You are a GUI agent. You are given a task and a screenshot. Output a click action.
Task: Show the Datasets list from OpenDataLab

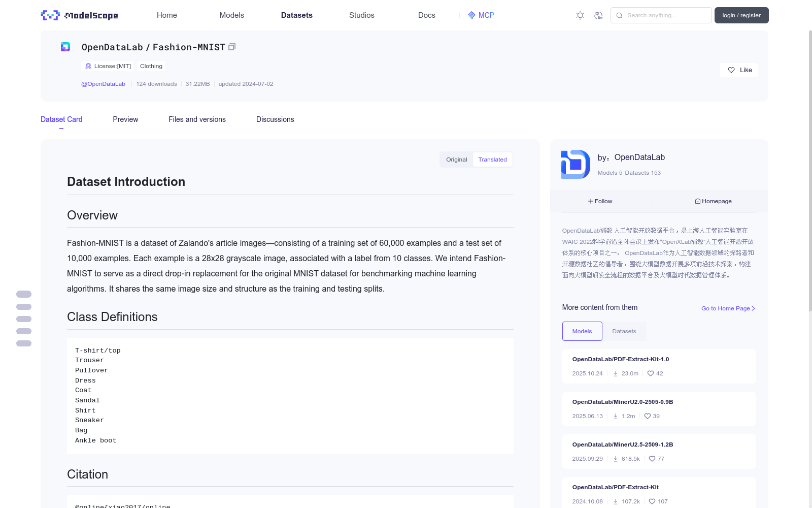click(624, 331)
